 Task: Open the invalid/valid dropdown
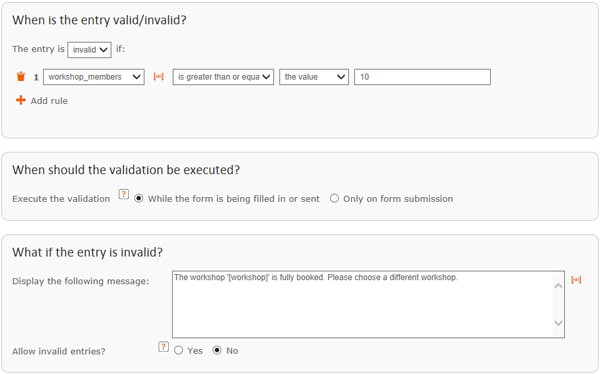90,50
